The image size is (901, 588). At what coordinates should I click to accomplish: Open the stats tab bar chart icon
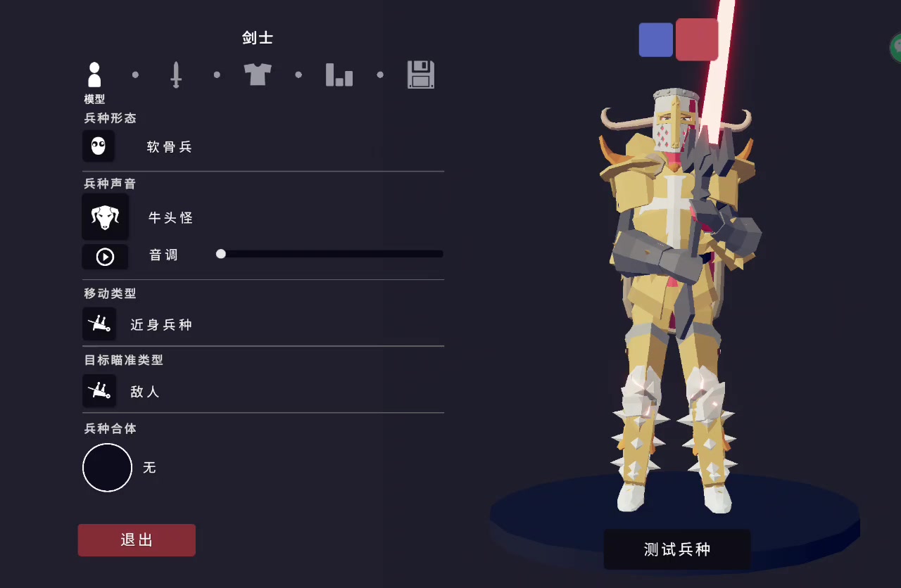tap(339, 75)
